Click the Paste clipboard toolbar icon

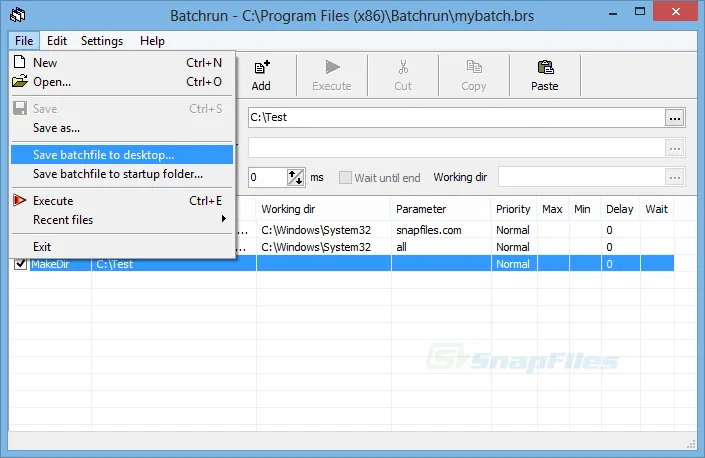pyautogui.click(x=545, y=67)
